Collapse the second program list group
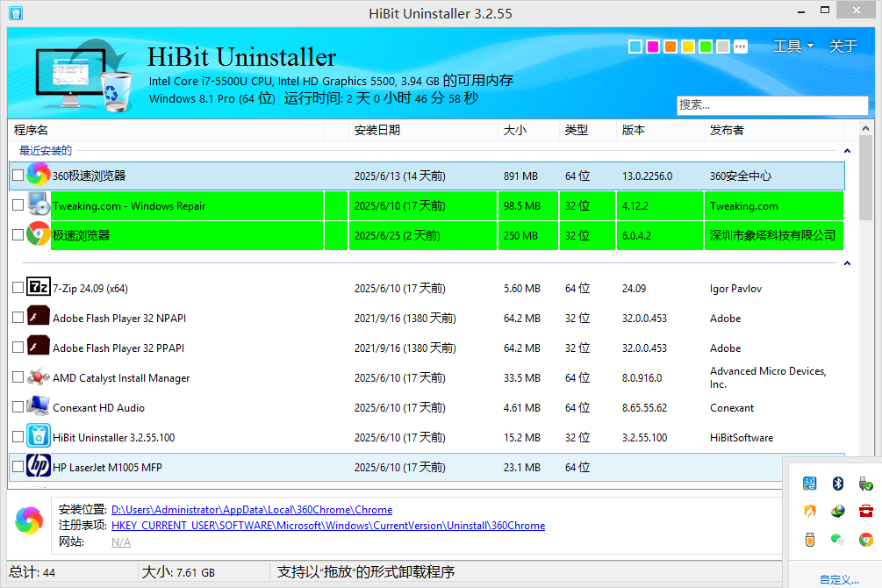 (847, 263)
